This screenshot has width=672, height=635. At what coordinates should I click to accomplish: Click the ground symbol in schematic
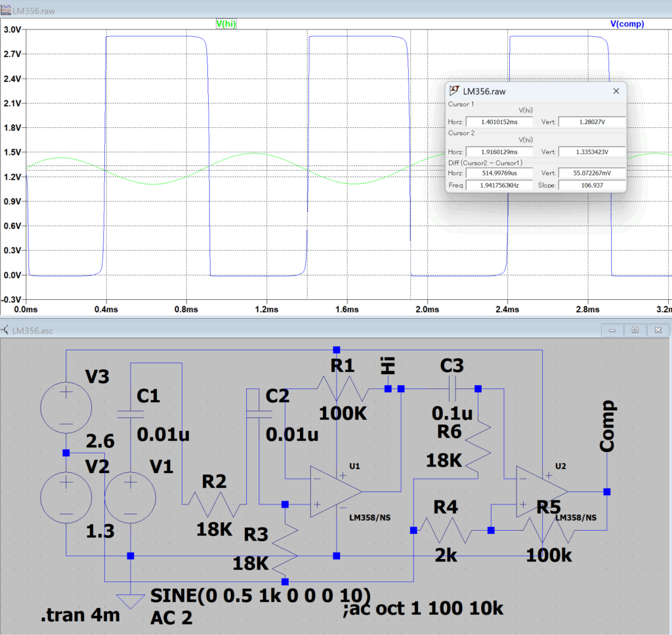pos(130,600)
